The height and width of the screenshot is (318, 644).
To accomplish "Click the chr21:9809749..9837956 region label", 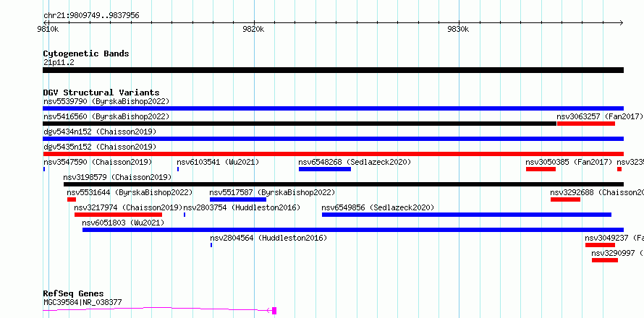I will 92,16.
